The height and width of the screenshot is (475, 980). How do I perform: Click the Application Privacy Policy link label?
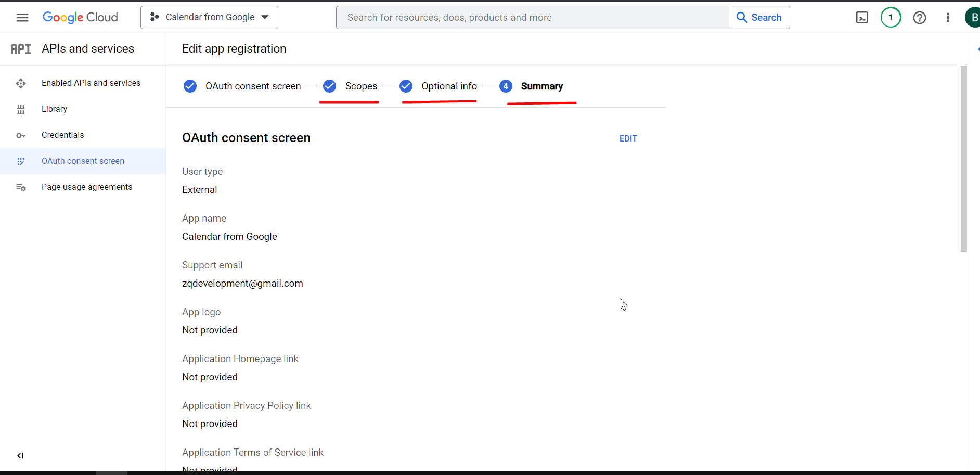tap(247, 406)
